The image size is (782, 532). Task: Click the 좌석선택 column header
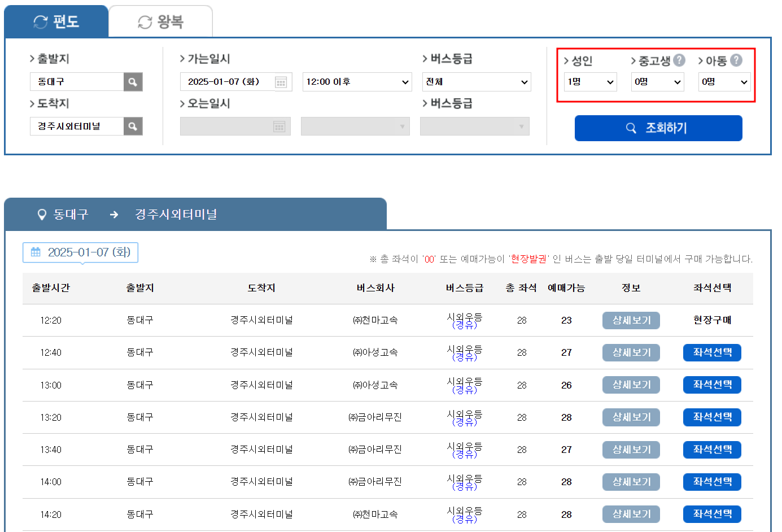click(712, 288)
